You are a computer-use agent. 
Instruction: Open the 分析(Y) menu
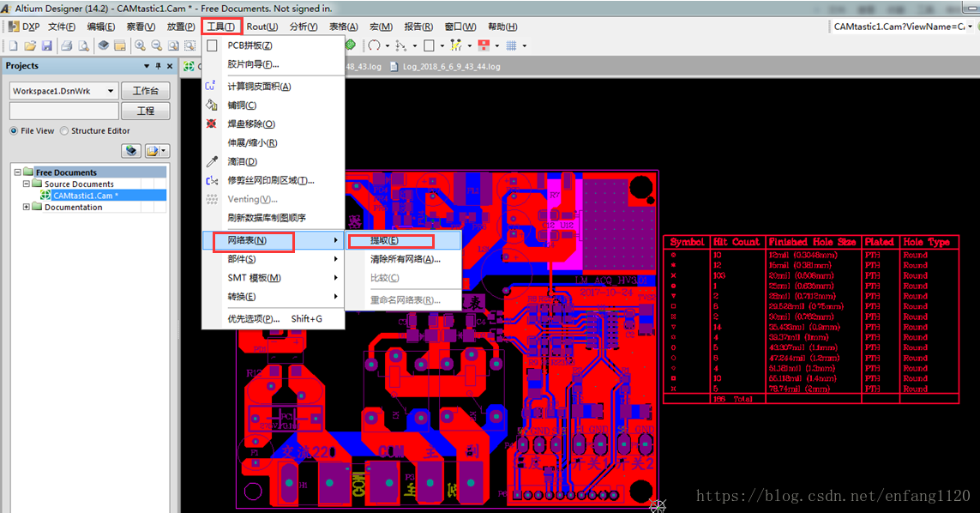pos(304,27)
